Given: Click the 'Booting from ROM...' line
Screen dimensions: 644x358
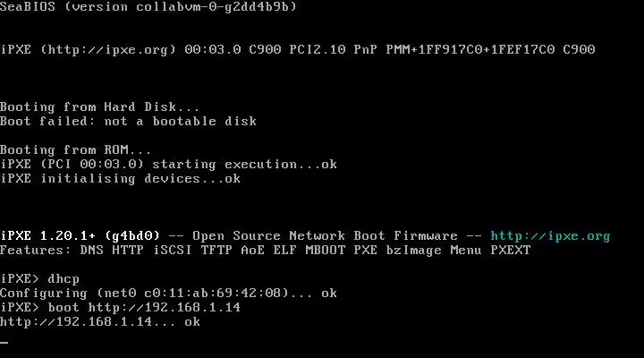Looking at the screenshot, I should [x=75, y=149].
